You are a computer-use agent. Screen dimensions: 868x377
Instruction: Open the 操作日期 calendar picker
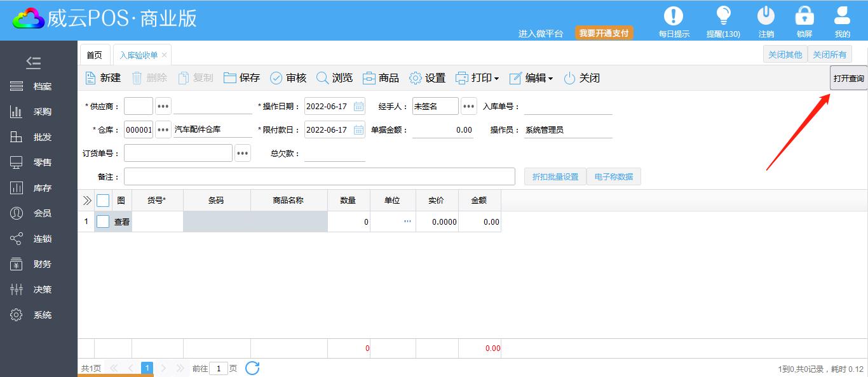(359, 107)
